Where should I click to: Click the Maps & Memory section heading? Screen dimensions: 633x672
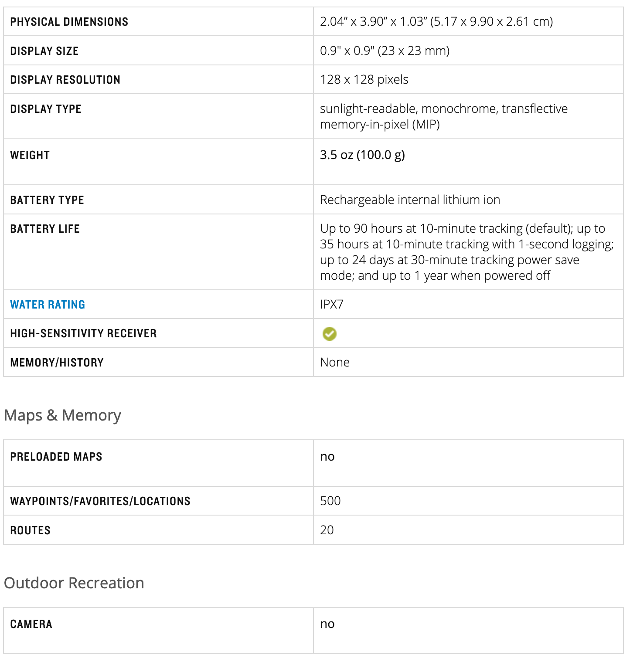click(x=62, y=415)
